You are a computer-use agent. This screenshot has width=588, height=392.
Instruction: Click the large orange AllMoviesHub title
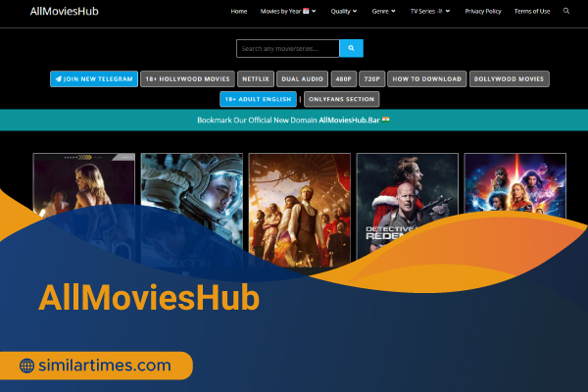(x=149, y=298)
